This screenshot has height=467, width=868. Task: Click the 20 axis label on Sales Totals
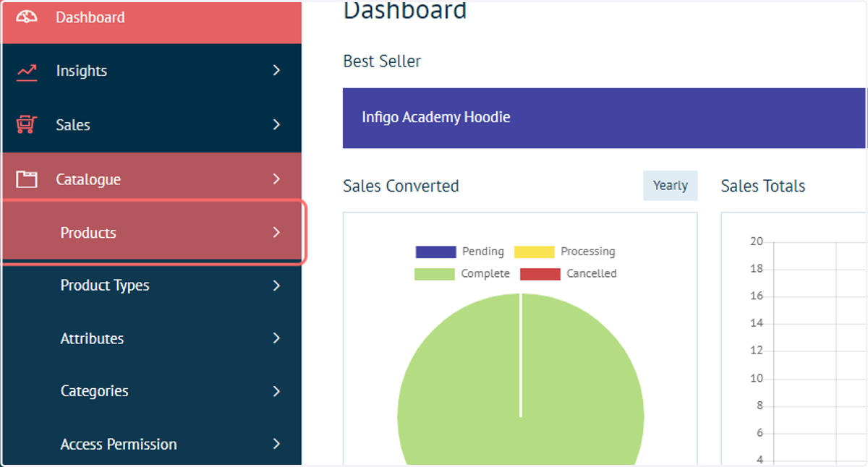[757, 241]
